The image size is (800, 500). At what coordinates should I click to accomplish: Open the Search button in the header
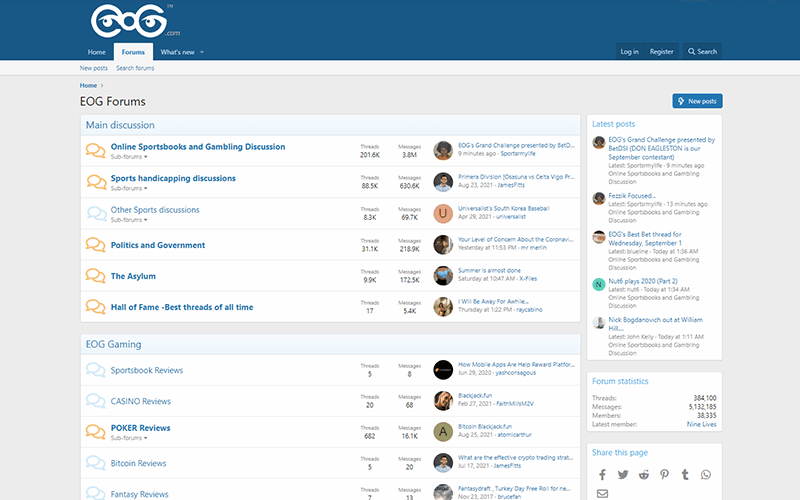tap(702, 52)
